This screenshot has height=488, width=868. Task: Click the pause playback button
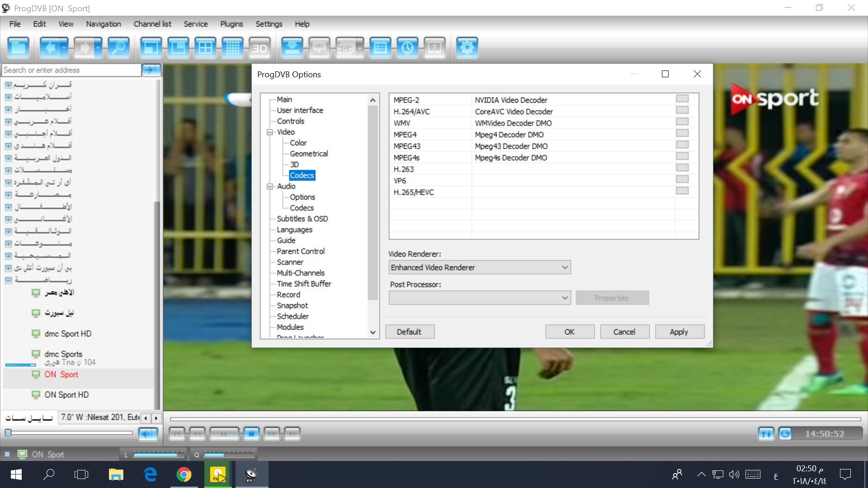[224, 434]
